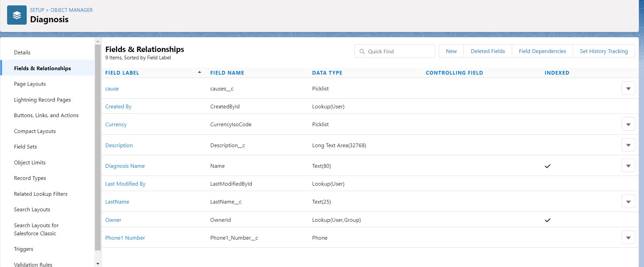Viewport: 644px width, 267px height.
Task: Expand actions menu for Diagnosis Name
Action: pyautogui.click(x=628, y=166)
